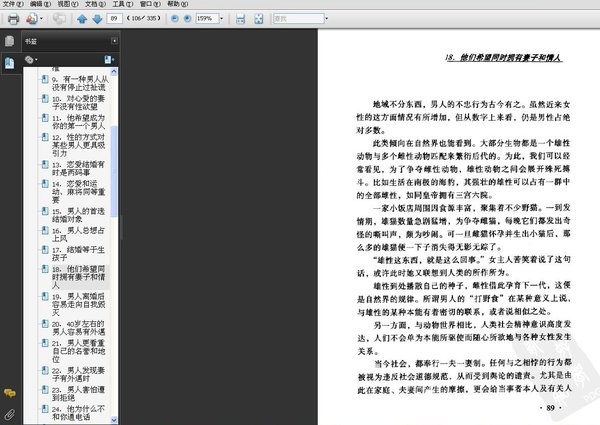600x425 pixels.
Task: Select bookmark '23. 男人害怕遭到拒绝'
Action: (78, 394)
